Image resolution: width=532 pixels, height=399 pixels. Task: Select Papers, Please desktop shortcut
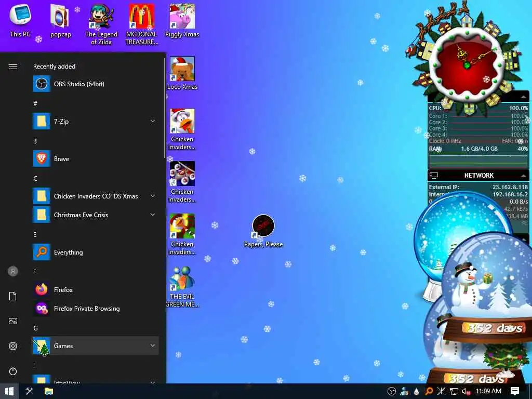pos(263,231)
